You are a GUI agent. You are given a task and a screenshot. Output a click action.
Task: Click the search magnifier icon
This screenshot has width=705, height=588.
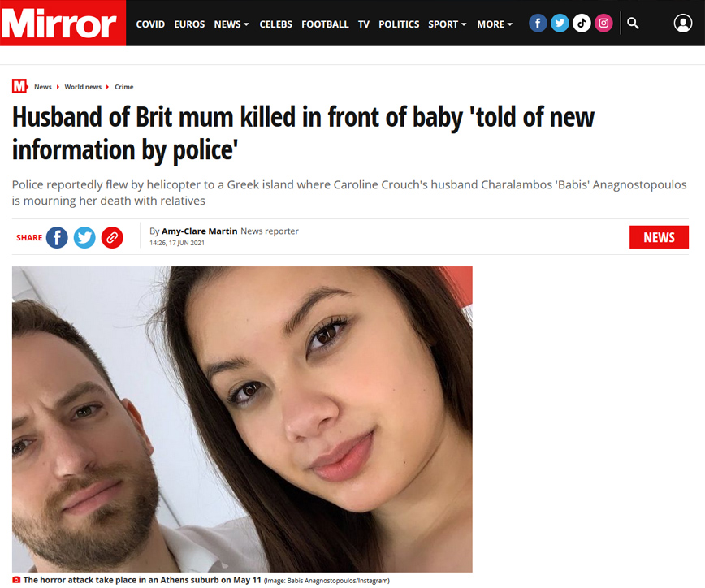pyautogui.click(x=633, y=23)
